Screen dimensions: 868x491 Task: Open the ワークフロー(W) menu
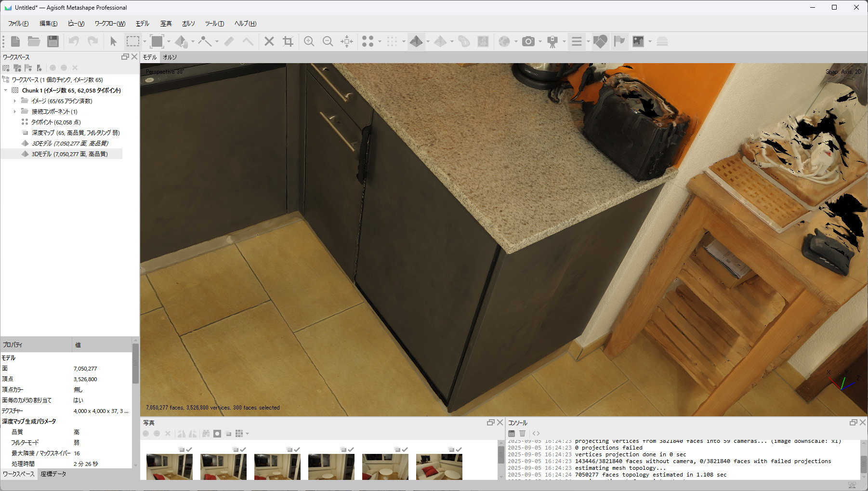[x=110, y=24]
